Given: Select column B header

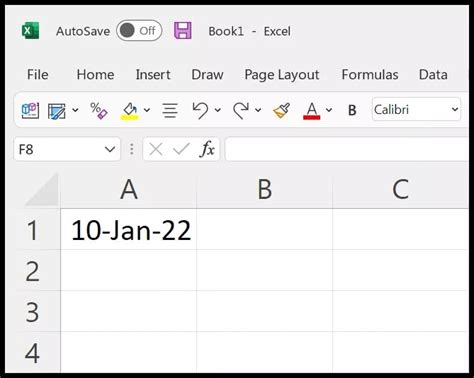Looking at the screenshot, I should coord(265,189).
